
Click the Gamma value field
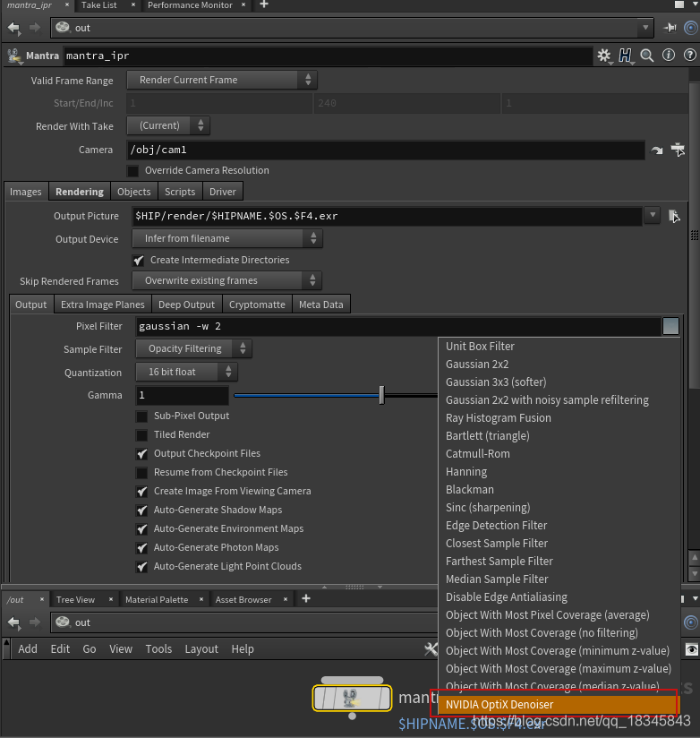tap(183, 395)
